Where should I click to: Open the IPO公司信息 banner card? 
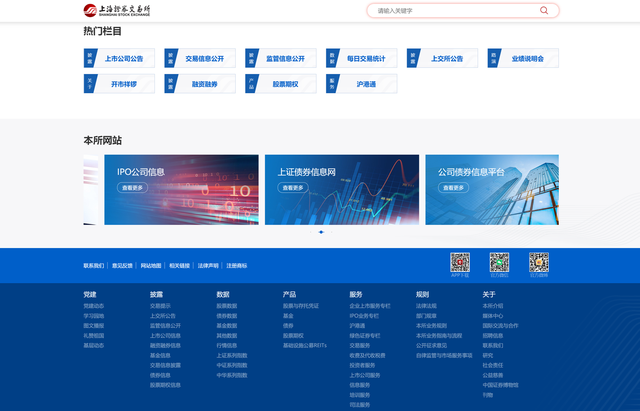pos(181,190)
